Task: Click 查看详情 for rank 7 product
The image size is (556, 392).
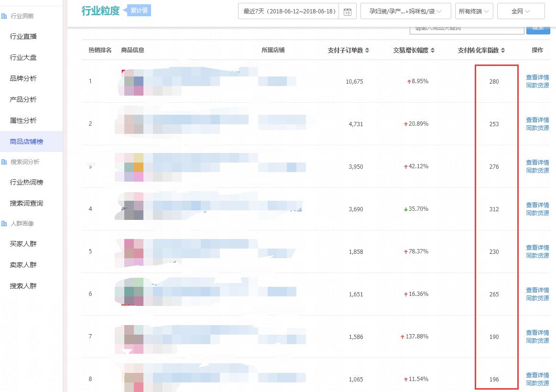Action: [537, 333]
